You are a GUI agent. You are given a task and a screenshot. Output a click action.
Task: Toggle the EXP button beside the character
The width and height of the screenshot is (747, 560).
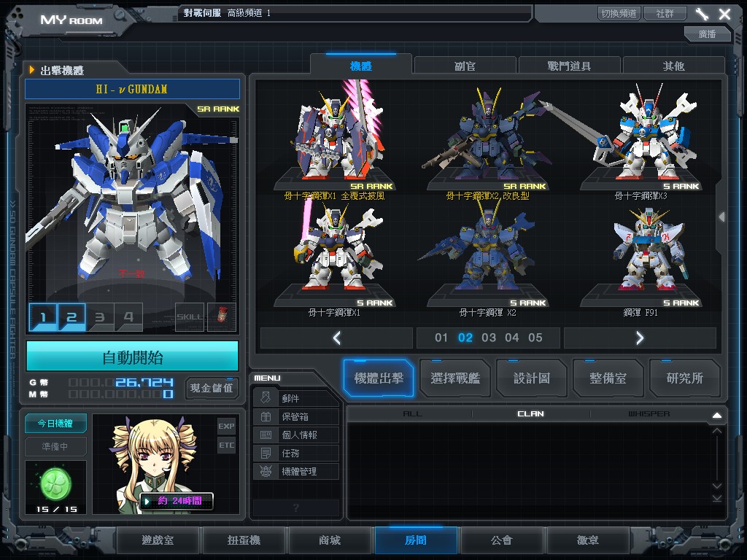click(226, 426)
